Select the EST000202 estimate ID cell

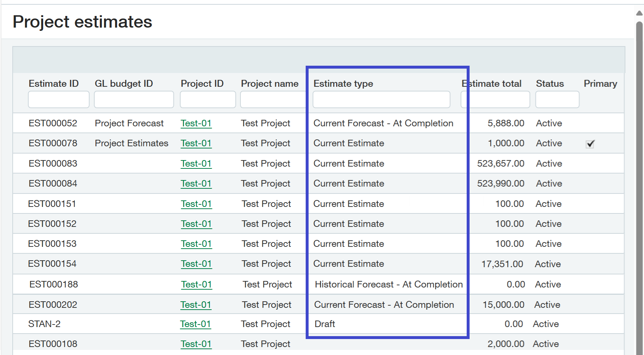click(53, 305)
